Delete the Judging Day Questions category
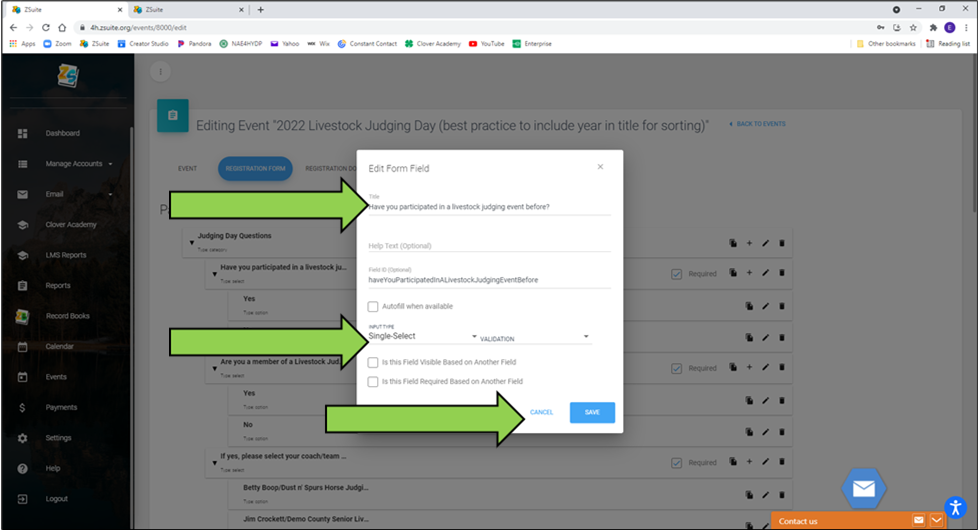Image resolution: width=979 pixels, height=531 pixels. [782, 243]
